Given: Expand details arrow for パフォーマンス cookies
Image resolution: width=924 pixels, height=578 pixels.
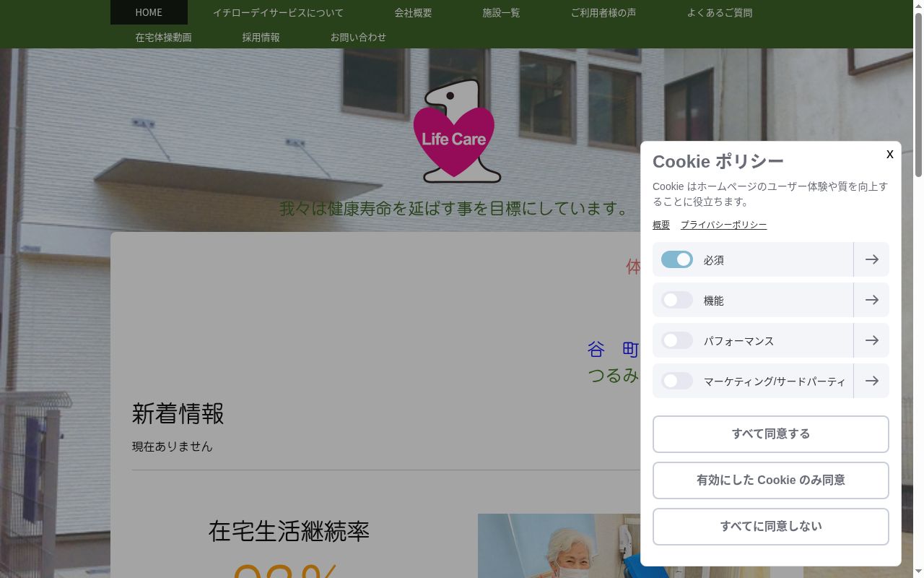Looking at the screenshot, I should coord(871,340).
